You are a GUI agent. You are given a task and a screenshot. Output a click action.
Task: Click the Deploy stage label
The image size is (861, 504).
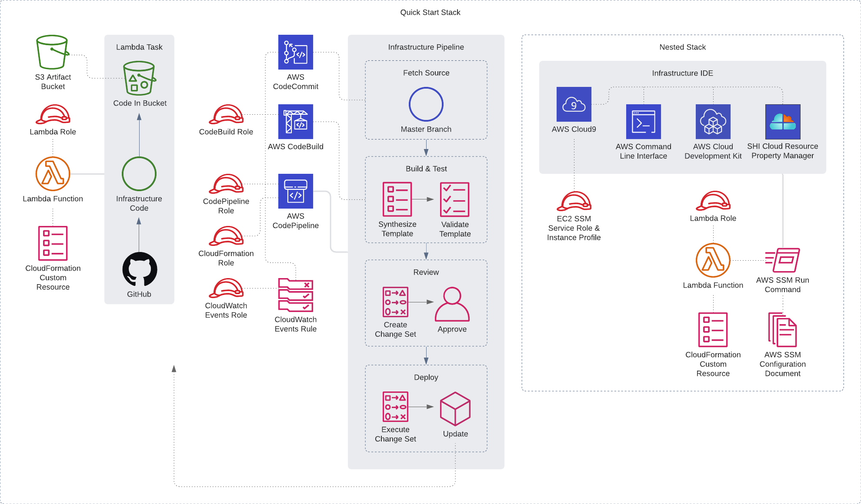426,377
